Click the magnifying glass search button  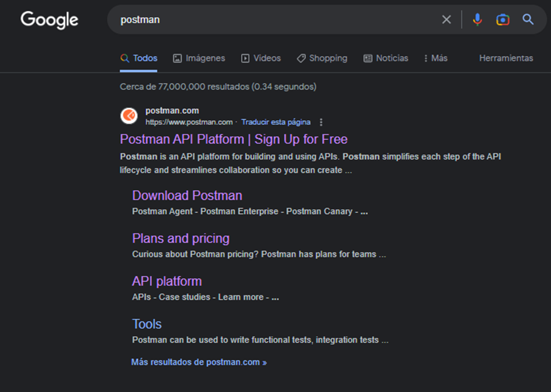[x=528, y=20]
